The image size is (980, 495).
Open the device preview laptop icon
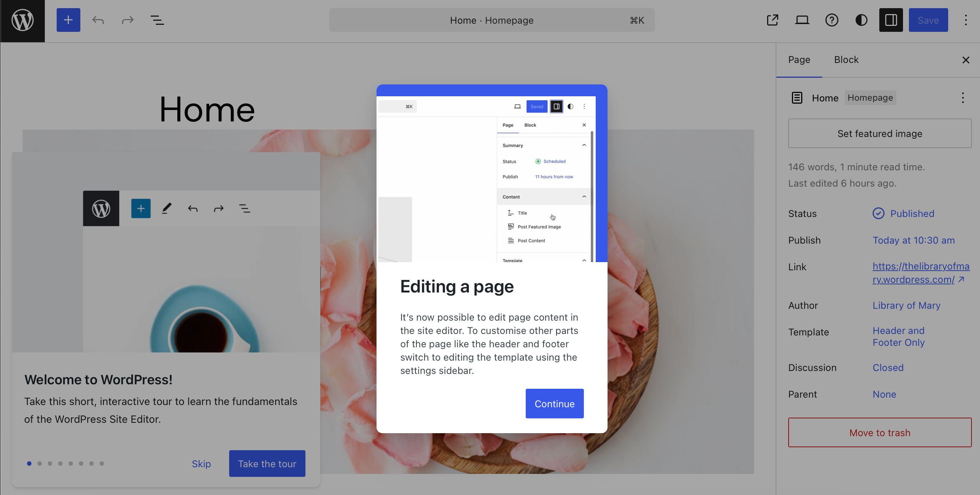(802, 20)
